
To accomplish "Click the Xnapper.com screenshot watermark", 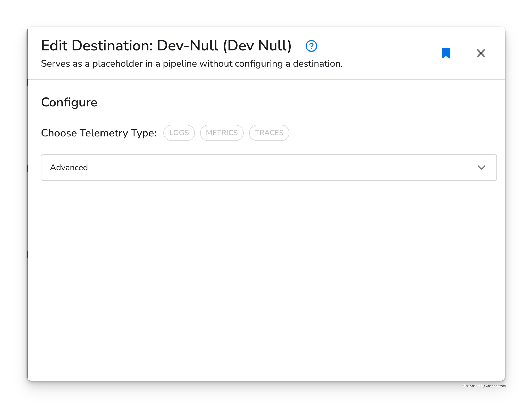I will coord(484,386).
